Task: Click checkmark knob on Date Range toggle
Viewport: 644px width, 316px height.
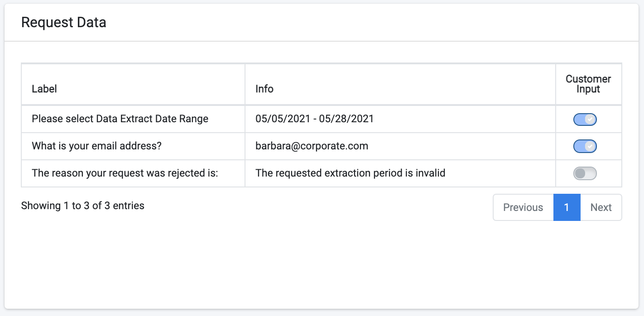Action: [590, 120]
